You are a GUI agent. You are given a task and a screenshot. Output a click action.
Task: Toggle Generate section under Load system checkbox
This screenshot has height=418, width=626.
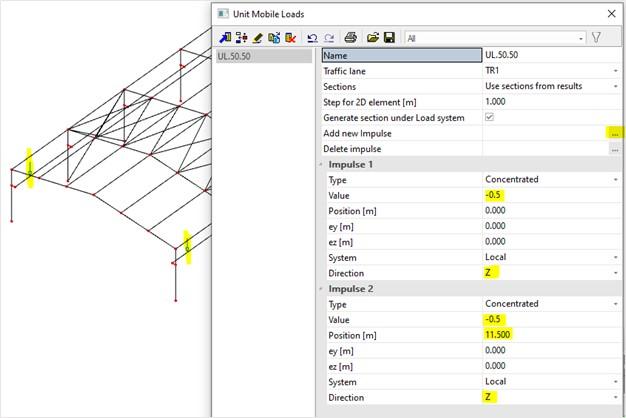click(x=489, y=118)
